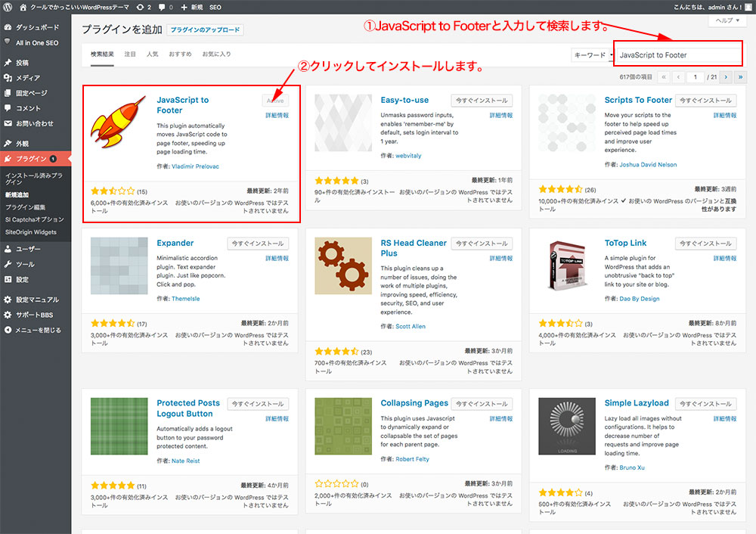Open Collapsing Pages title link

click(x=414, y=403)
